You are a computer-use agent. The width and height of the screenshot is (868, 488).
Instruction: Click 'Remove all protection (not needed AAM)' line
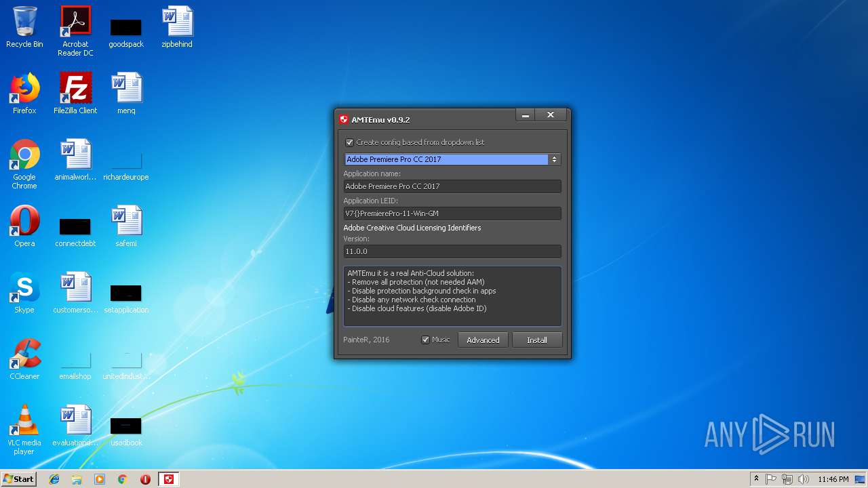pos(416,282)
